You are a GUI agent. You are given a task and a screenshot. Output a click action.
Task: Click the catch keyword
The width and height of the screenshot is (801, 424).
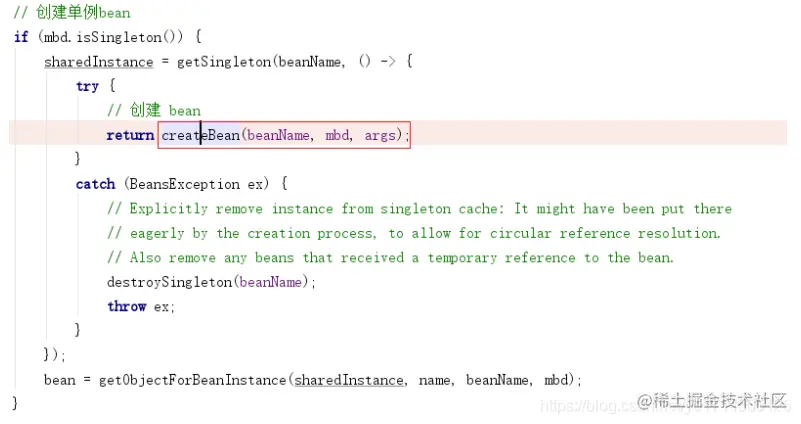(x=96, y=184)
